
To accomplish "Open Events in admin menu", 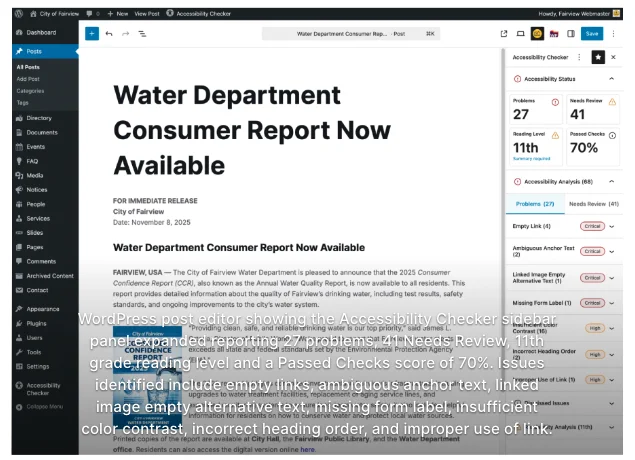I will 45,147.
